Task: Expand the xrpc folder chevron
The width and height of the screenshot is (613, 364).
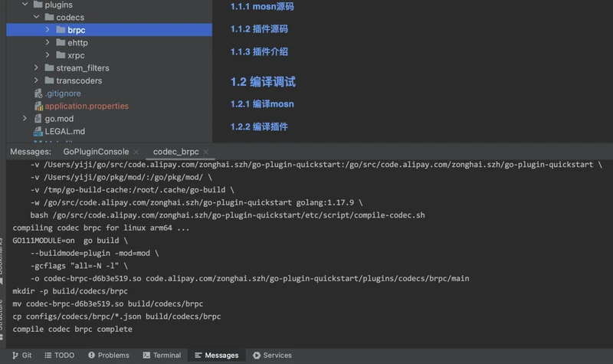Action: click(x=48, y=55)
